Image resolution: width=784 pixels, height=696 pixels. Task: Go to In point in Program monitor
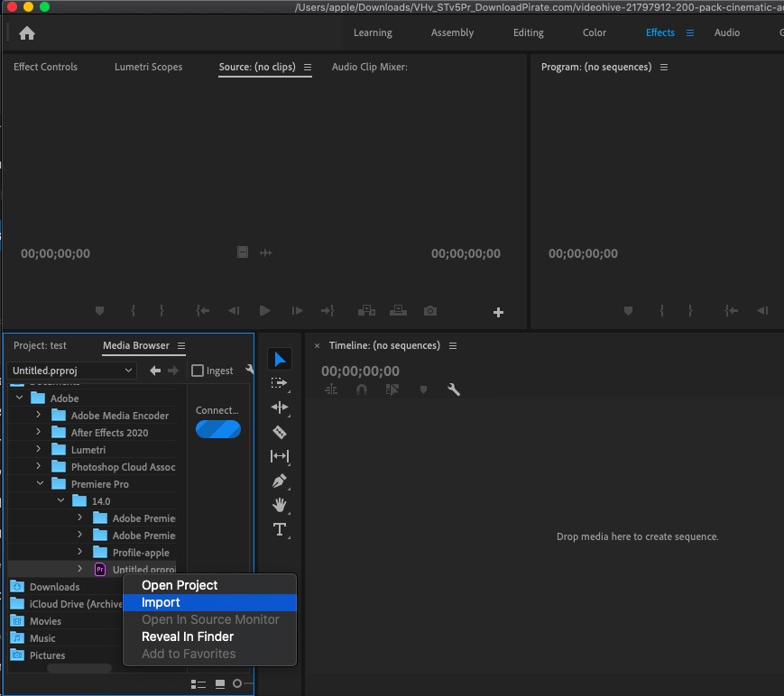[x=732, y=311]
